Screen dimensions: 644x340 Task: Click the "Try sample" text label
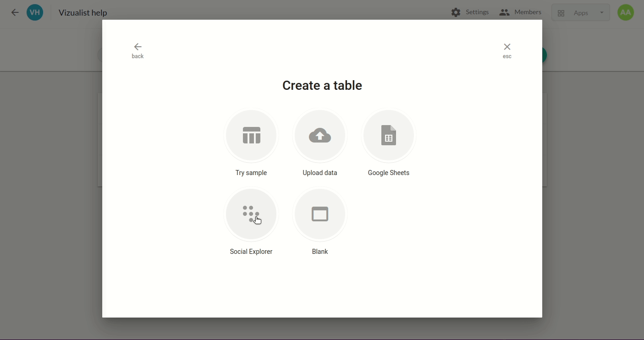[x=251, y=173]
